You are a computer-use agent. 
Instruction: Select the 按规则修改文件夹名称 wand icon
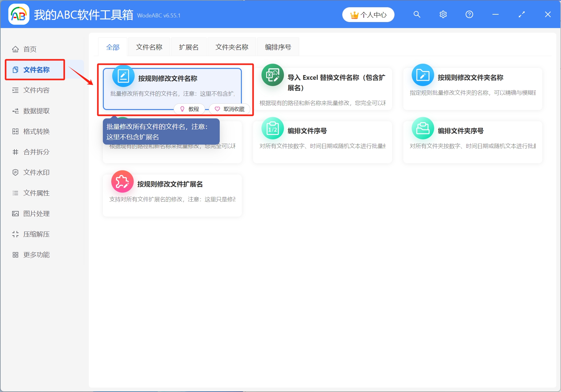point(423,75)
